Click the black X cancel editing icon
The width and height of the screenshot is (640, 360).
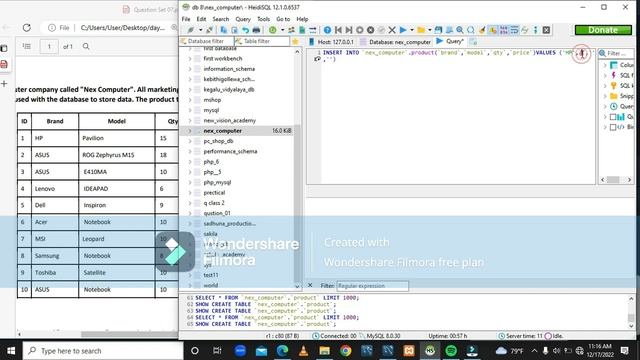(392, 30)
